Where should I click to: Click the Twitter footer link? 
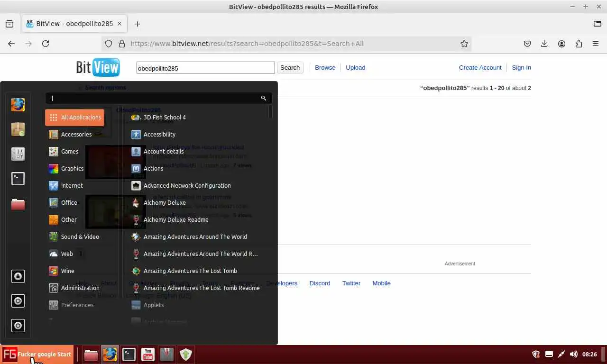pyautogui.click(x=351, y=283)
